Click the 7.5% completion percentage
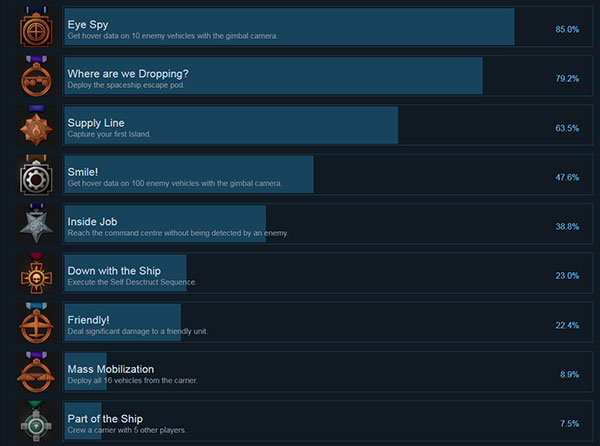The image size is (600, 446). coord(569,424)
